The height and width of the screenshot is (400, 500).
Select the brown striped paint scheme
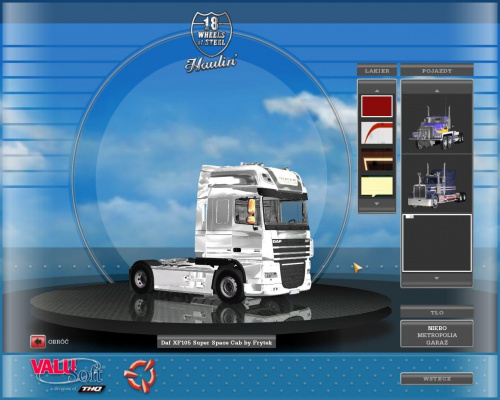[377, 159]
